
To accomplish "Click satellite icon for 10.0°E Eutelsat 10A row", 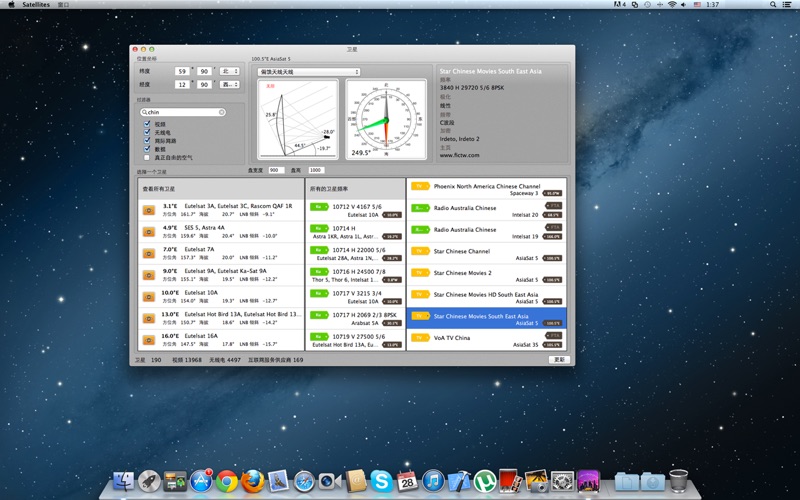I will 148,296.
